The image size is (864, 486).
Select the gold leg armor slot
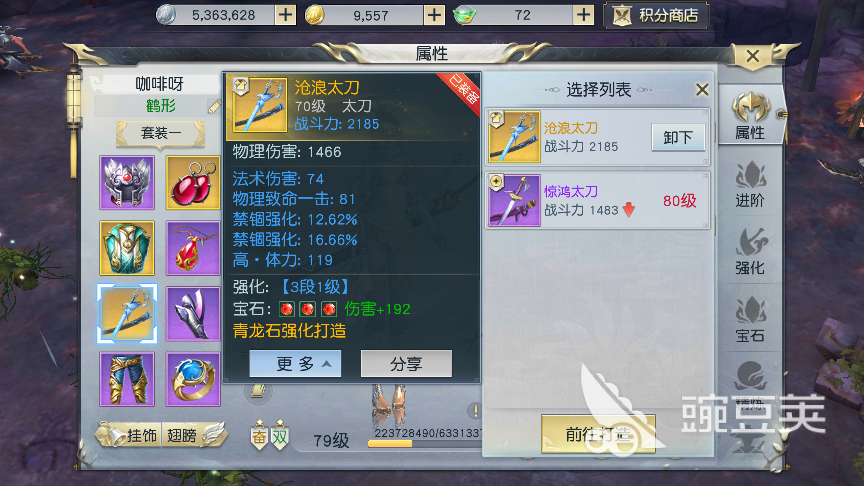coord(127,379)
